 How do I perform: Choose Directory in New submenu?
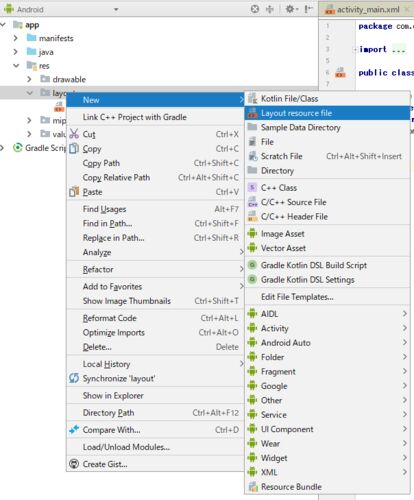click(327, 170)
